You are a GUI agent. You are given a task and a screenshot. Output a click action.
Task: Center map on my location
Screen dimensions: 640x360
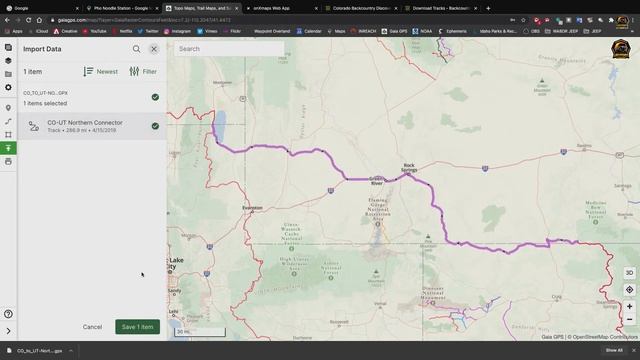(629, 290)
